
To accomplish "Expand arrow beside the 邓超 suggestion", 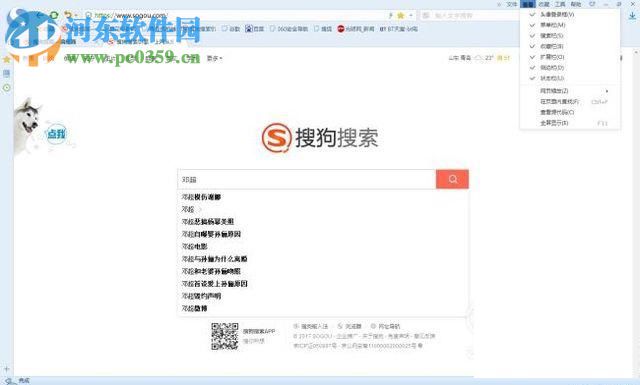I will tap(200, 209).
